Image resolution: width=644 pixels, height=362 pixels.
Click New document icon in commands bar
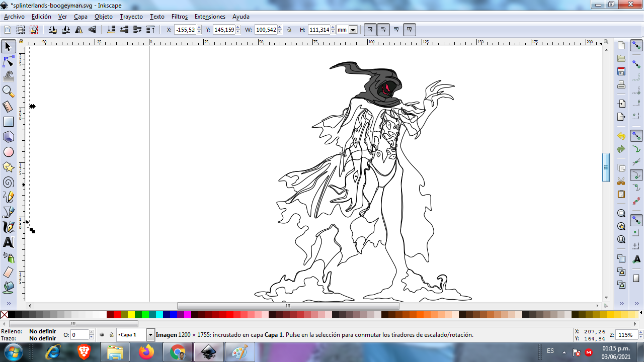point(621,45)
